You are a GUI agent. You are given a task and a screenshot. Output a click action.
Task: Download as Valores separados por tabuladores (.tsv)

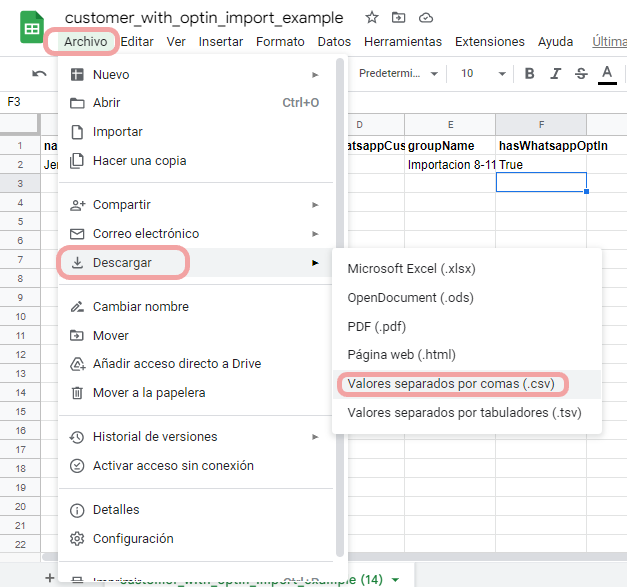coord(467,413)
